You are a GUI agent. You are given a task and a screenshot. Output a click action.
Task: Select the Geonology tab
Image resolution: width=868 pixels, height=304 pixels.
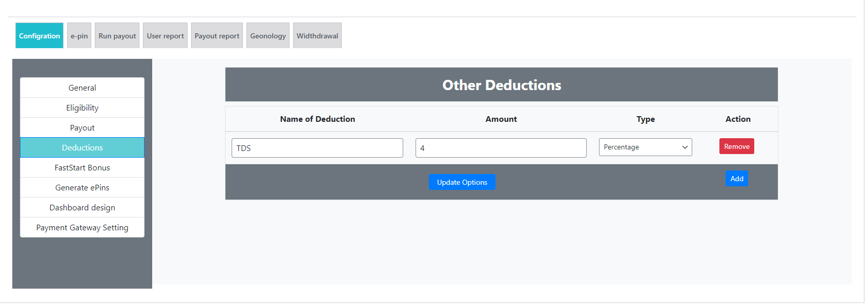click(267, 36)
